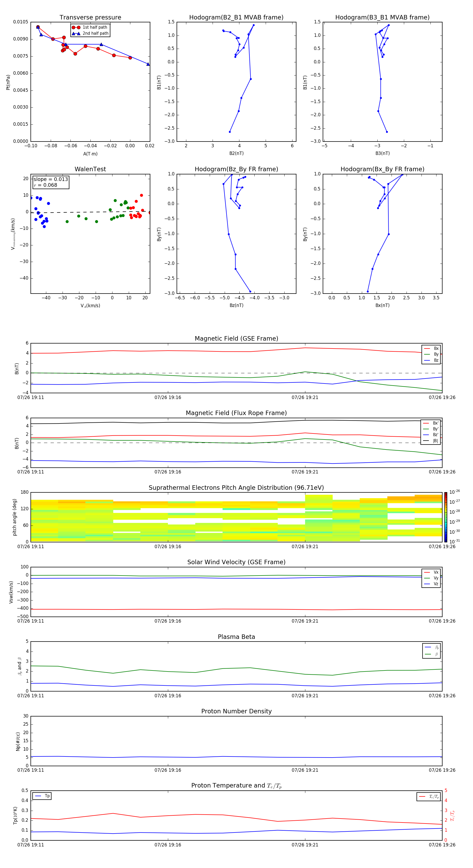Click the 'r = 0.068' annotation

click(45, 185)
